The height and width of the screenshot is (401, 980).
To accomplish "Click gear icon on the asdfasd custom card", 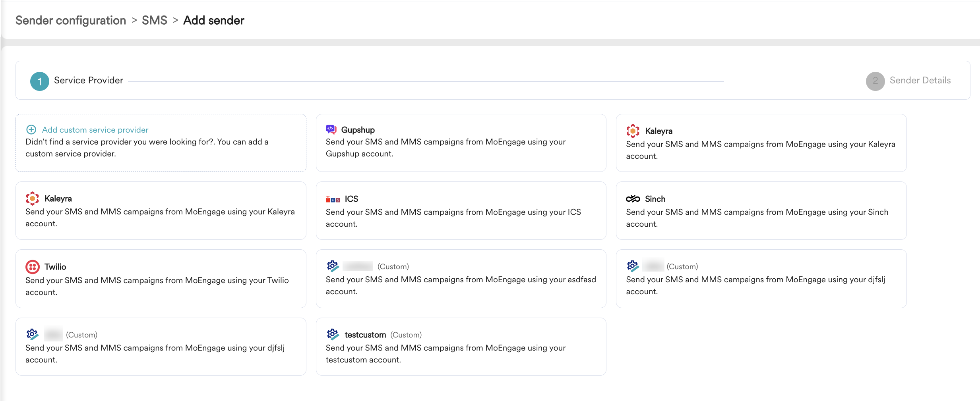I will tap(333, 266).
